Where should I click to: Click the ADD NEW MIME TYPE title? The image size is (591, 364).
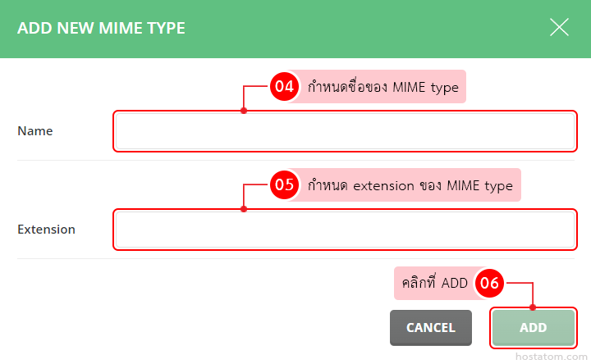[101, 29]
